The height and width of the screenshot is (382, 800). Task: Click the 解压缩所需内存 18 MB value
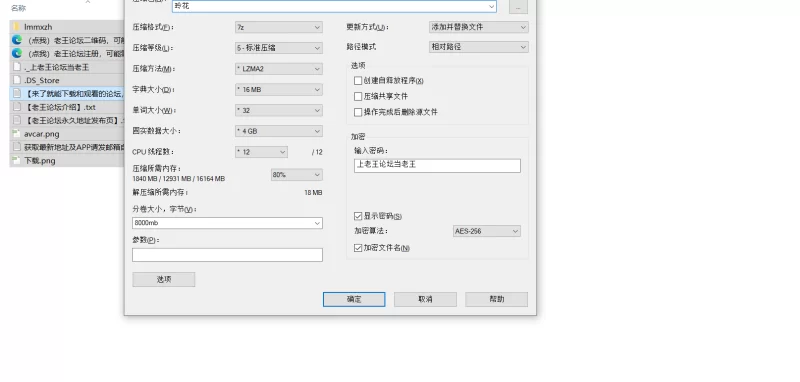[313, 193]
